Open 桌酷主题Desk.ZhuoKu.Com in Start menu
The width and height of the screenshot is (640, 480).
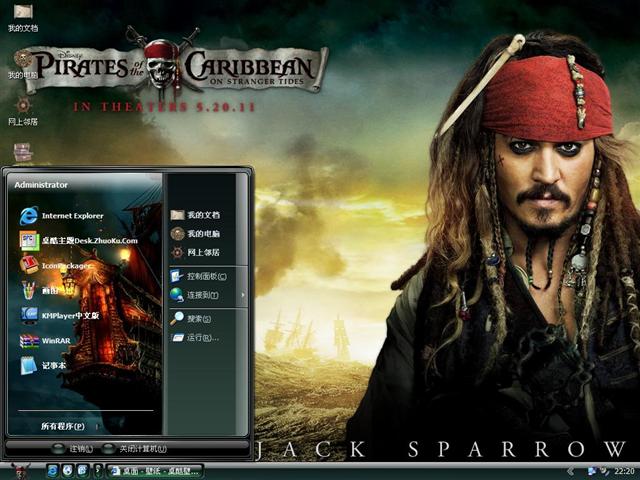(x=78, y=241)
